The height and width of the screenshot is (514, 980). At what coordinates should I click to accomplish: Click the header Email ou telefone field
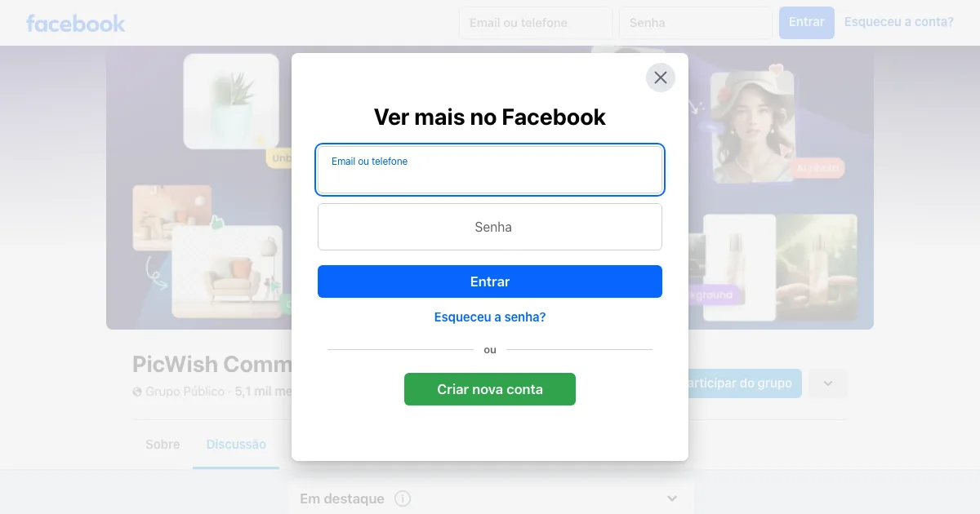[536, 23]
